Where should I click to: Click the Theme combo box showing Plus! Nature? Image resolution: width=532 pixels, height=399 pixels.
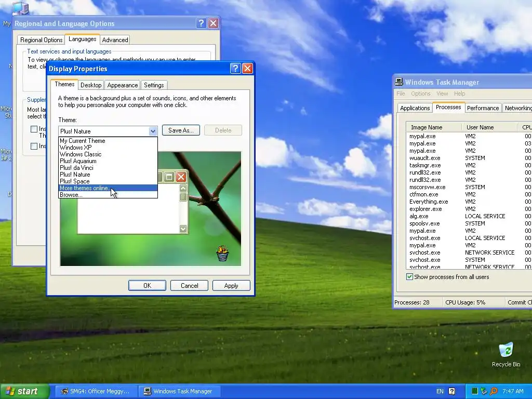coord(108,131)
